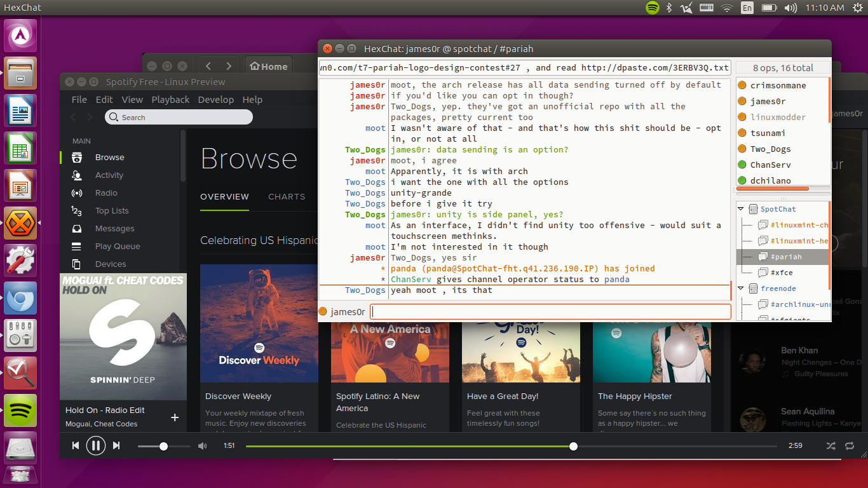The width and height of the screenshot is (868, 488).
Task: Launch LibreOffice Writer from launcher
Action: (x=22, y=111)
